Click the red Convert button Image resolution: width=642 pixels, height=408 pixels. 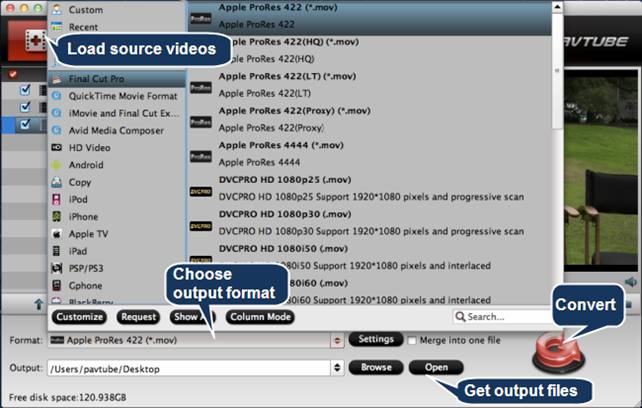click(x=558, y=352)
